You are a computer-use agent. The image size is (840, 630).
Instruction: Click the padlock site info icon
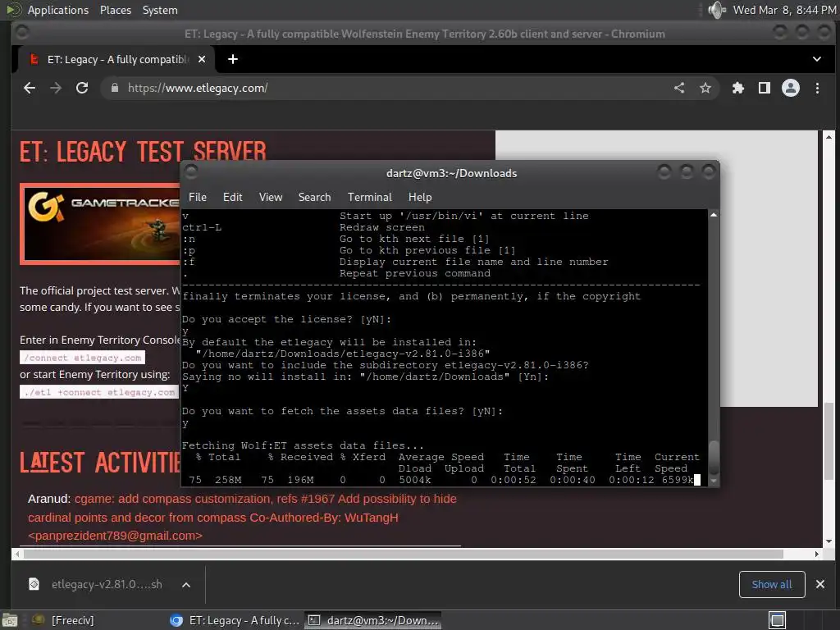click(115, 88)
